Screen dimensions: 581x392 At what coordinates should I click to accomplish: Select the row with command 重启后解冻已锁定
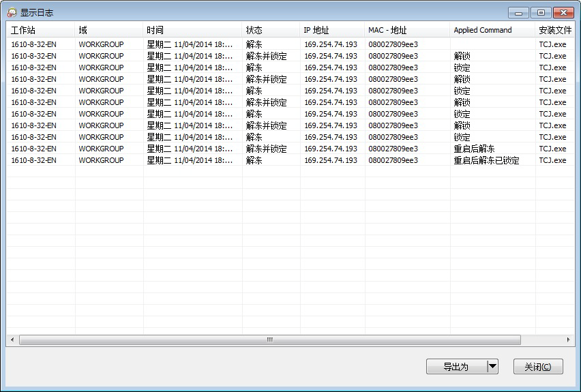290,160
